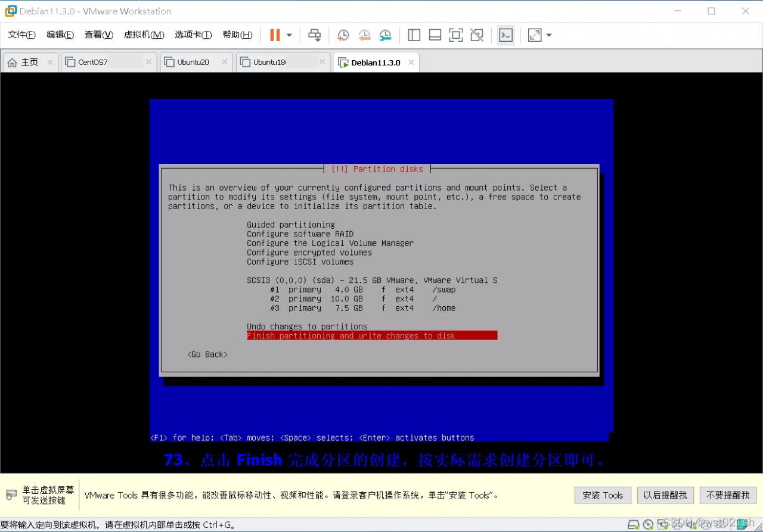Viewport: 763px width, 532px height.
Task: Click the hard disk status icon
Action: 633,525
